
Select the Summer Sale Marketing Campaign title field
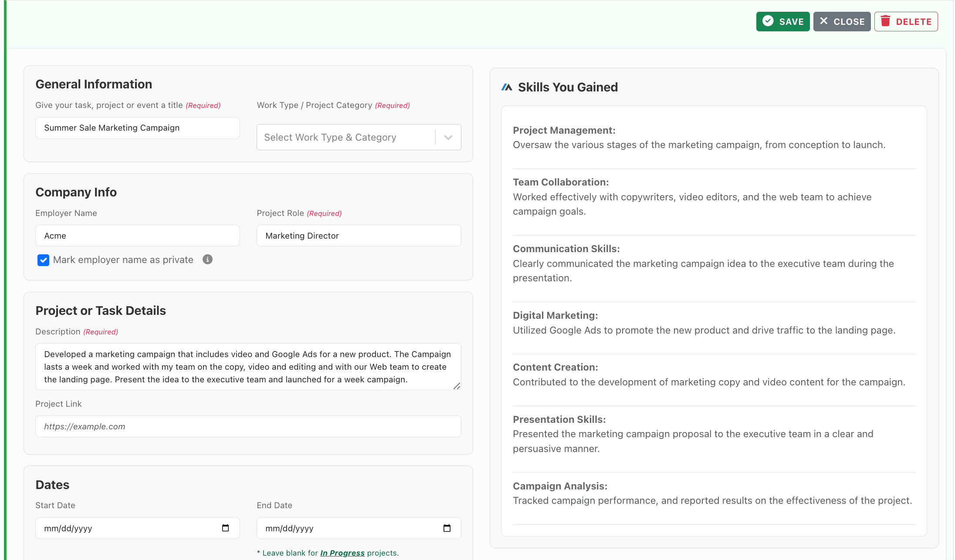[x=137, y=128]
